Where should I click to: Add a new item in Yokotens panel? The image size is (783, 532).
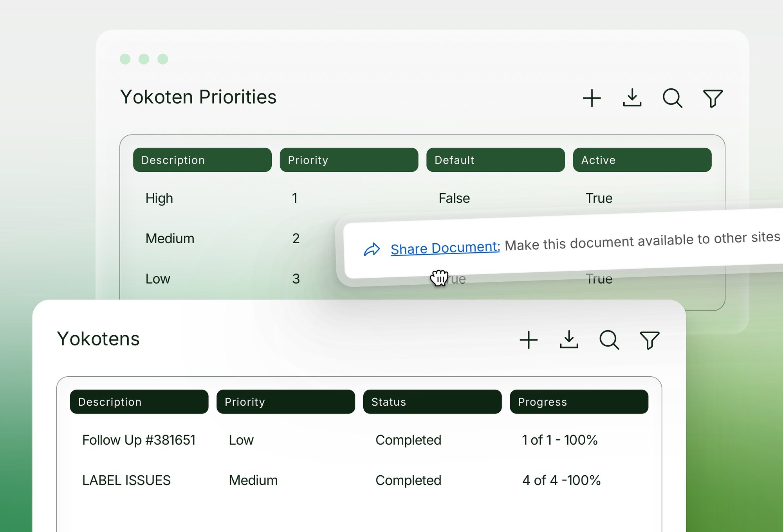tap(529, 340)
